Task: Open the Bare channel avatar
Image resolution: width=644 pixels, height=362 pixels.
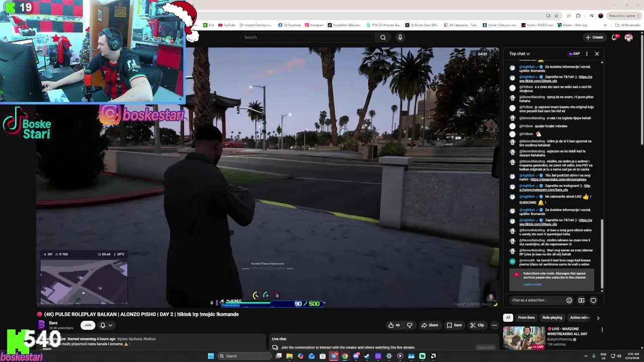Action: tap(42, 325)
